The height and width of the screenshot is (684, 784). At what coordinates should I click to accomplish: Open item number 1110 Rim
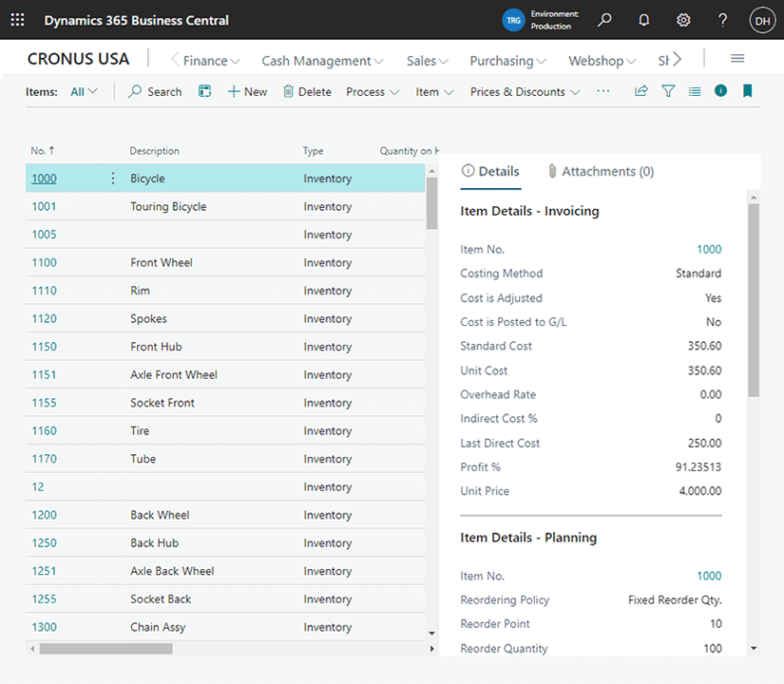pyautogui.click(x=44, y=291)
